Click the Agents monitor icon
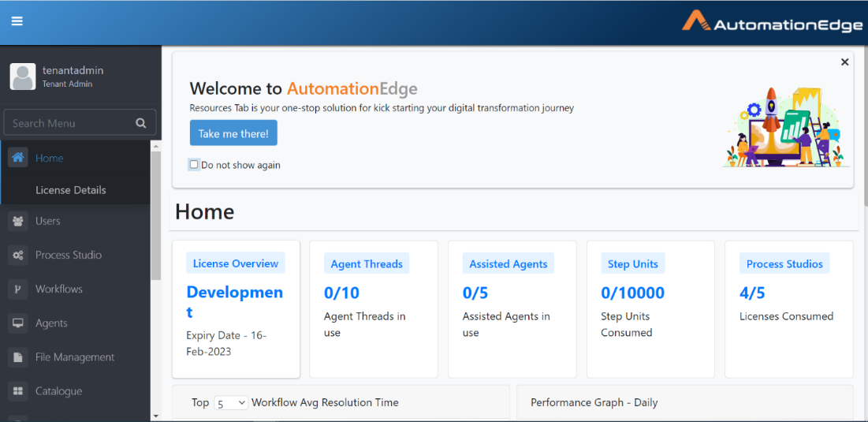Image resolution: width=868 pixels, height=422 pixels. click(17, 323)
